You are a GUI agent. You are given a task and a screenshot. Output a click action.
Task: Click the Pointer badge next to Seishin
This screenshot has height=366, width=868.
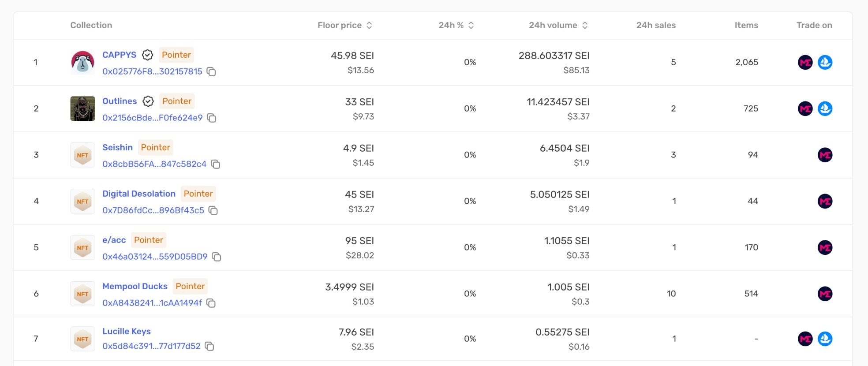tap(155, 147)
